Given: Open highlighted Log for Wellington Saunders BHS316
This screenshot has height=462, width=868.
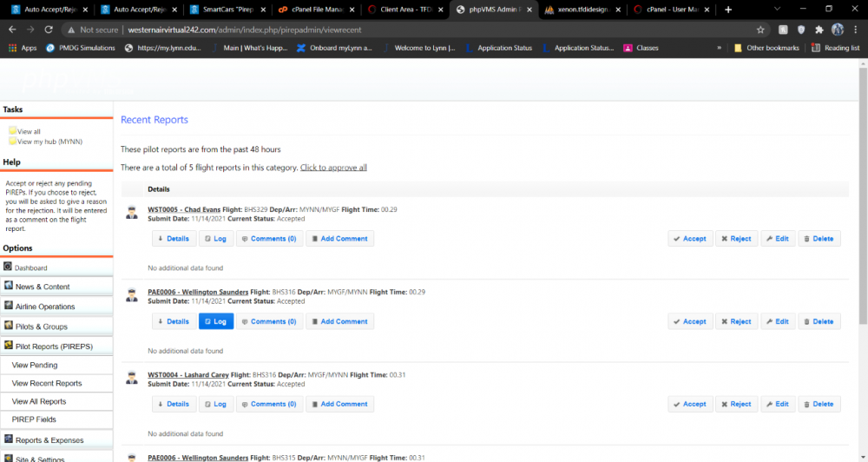Looking at the screenshot, I should pyautogui.click(x=216, y=321).
